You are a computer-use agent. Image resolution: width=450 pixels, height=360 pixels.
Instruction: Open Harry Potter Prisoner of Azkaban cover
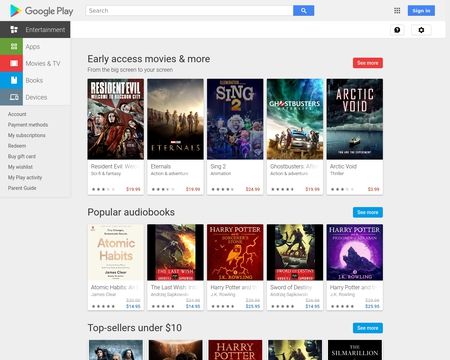coord(355,252)
